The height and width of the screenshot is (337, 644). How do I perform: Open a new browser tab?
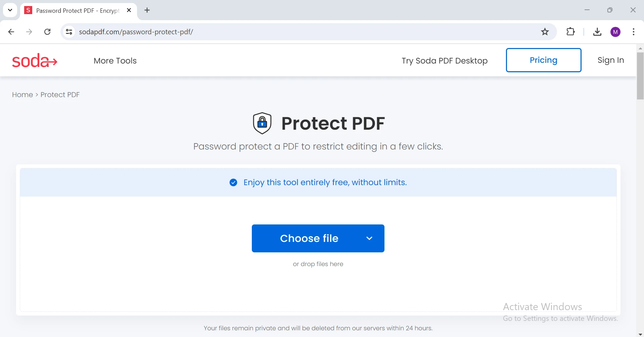(147, 10)
